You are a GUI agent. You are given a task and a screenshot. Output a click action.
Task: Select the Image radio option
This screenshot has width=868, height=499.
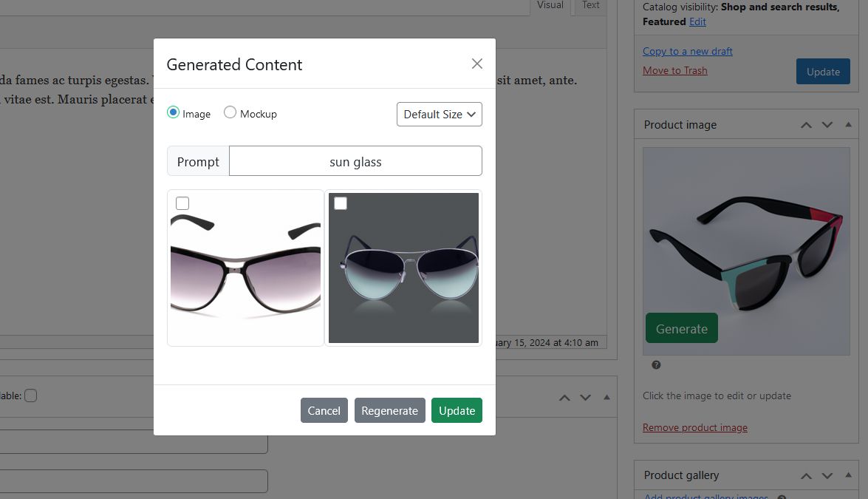pos(174,113)
